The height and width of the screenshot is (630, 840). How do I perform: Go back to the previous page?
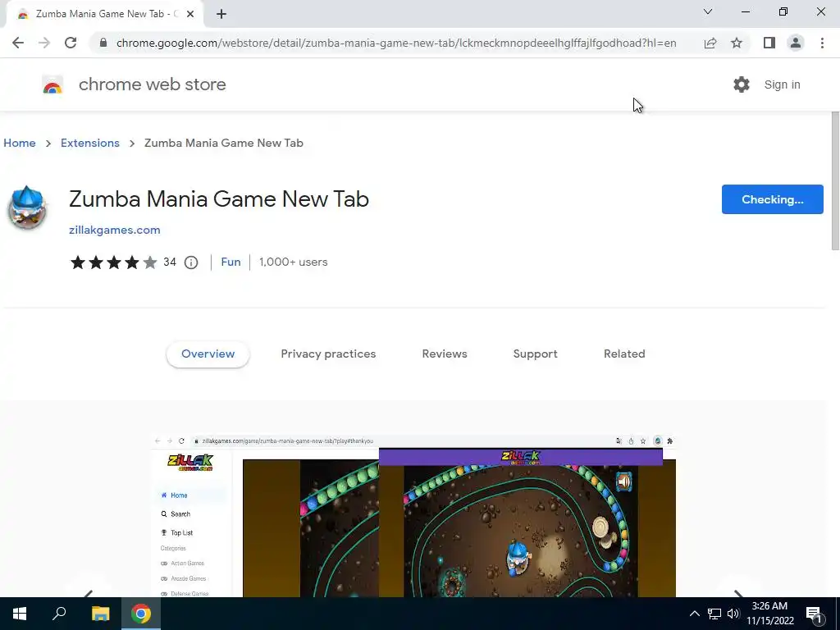tap(18, 43)
